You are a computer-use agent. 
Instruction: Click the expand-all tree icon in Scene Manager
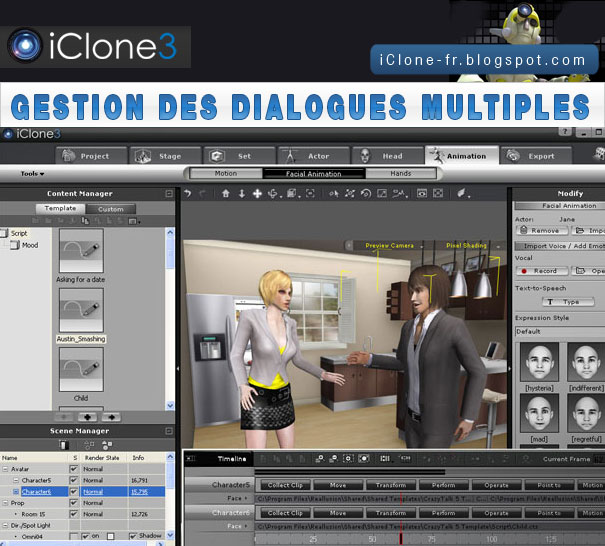107,445
